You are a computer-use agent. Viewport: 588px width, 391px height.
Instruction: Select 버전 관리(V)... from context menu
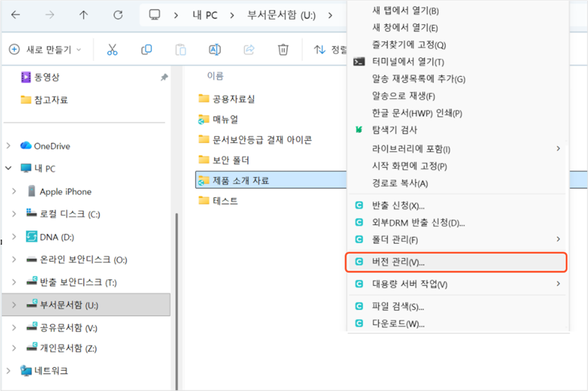[x=398, y=262]
